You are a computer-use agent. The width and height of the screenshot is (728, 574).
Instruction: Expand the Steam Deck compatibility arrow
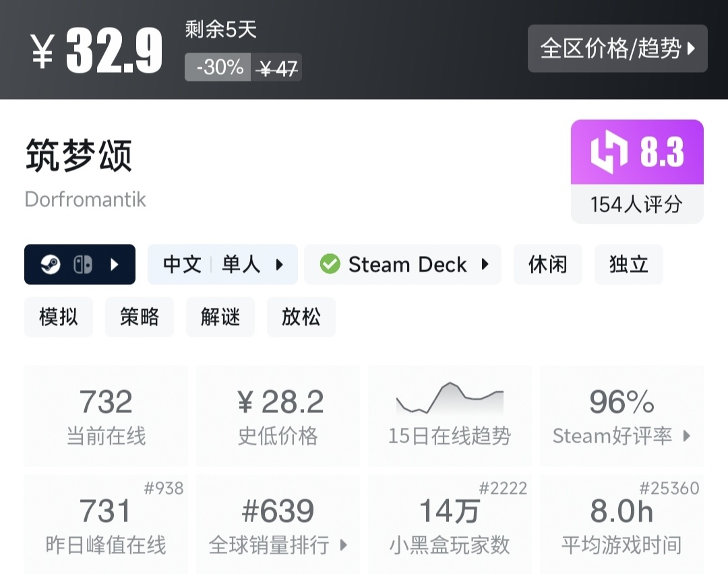click(x=485, y=264)
